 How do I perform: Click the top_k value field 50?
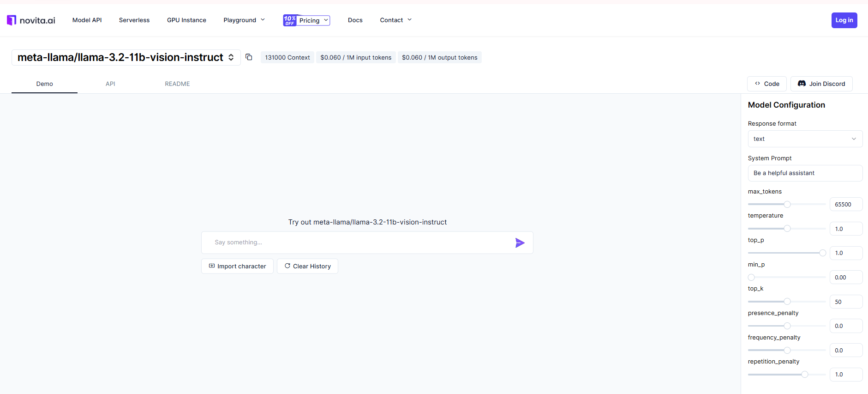[x=846, y=302]
